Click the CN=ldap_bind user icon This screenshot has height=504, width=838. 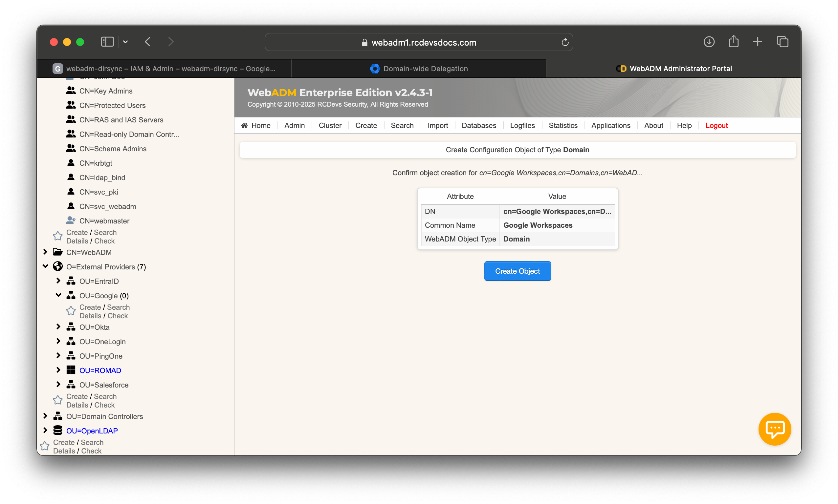(71, 177)
